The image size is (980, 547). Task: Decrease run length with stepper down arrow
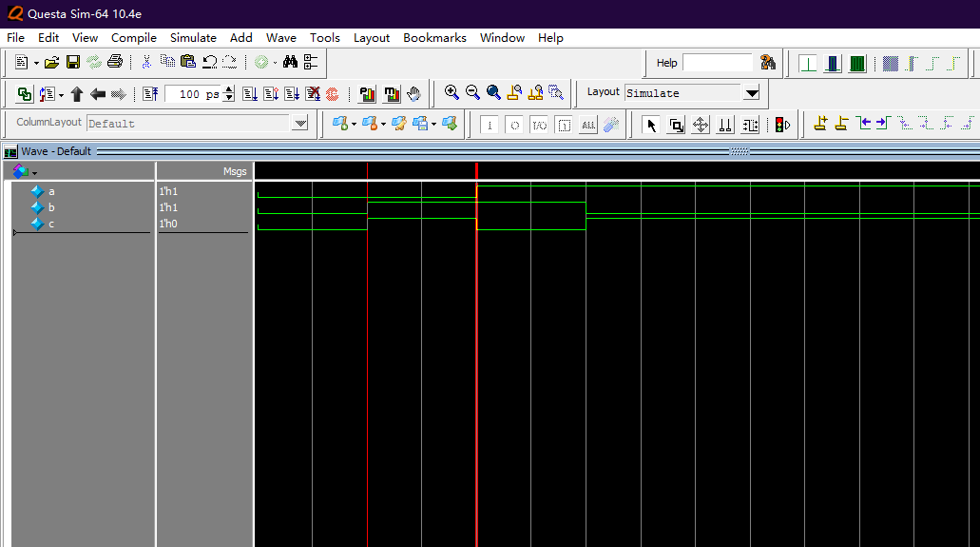(x=229, y=98)
